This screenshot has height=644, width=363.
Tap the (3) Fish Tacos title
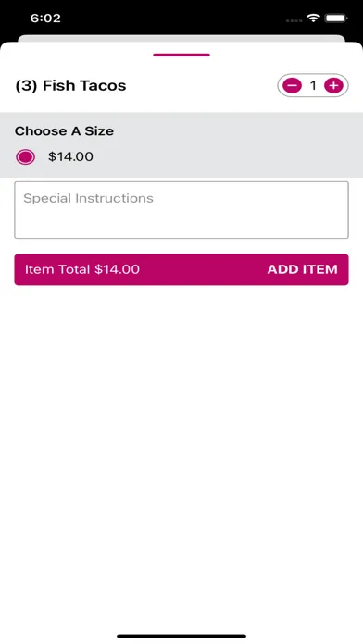click(70, 85)
